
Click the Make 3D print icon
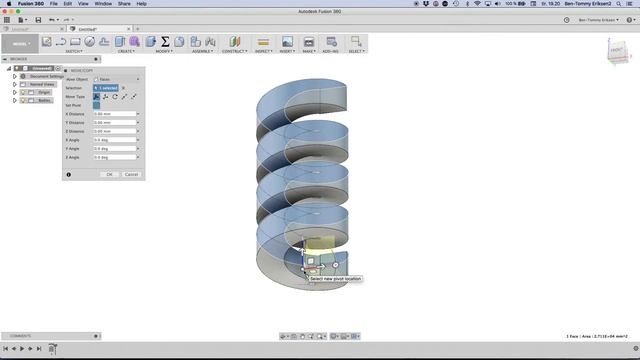(309, 42)
